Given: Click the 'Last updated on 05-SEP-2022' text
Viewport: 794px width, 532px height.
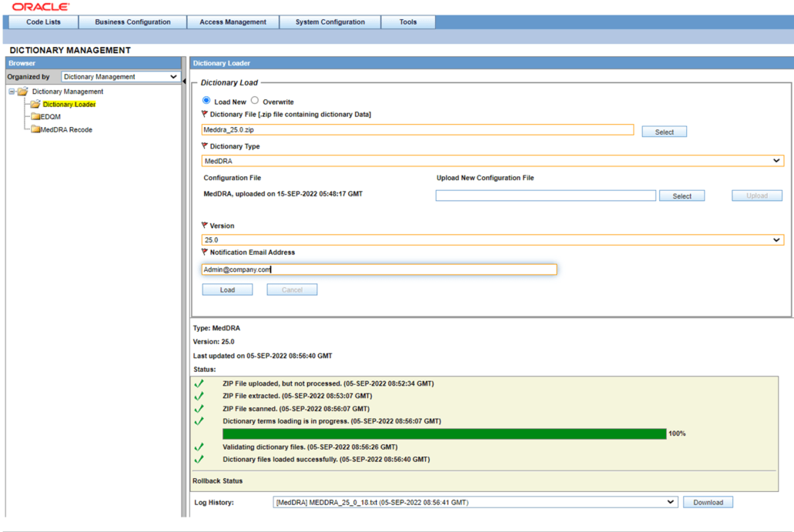Looking at the screenshot, I should tap(263, 356).
